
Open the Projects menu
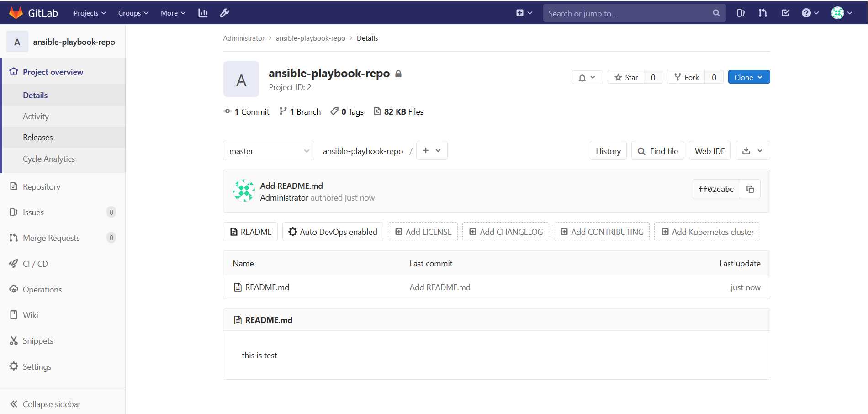point(90,13)
